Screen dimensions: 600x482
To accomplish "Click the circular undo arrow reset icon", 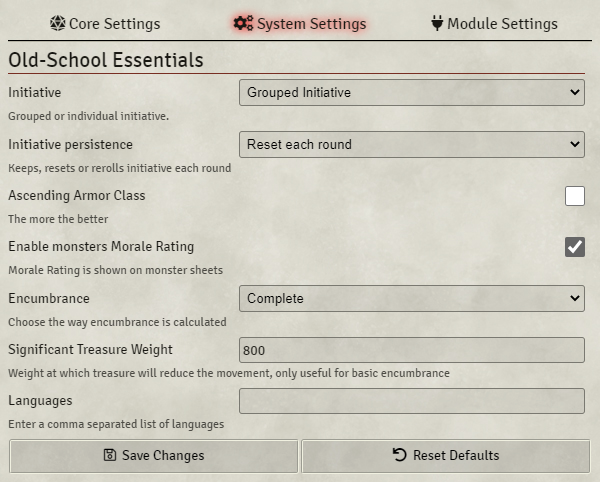I will click(x=399, y=455).
